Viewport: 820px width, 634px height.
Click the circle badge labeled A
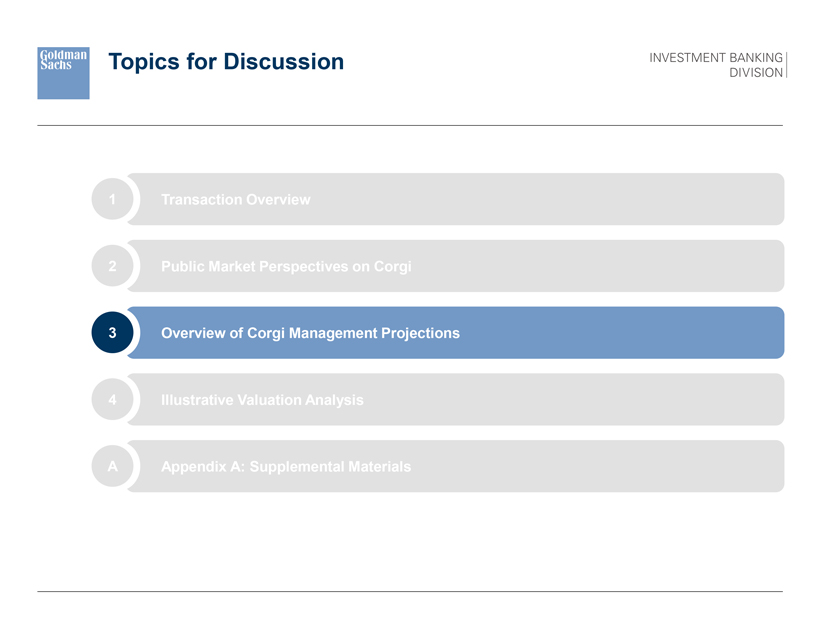pos(113,466)
